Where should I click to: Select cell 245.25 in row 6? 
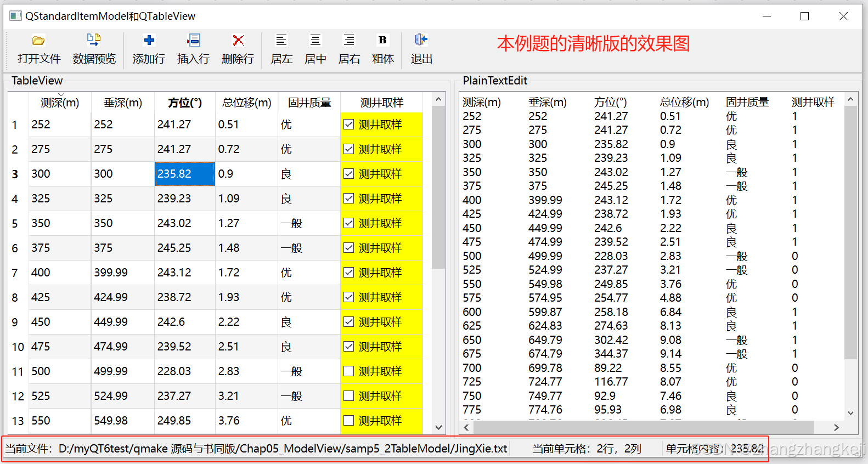[185, 248]
